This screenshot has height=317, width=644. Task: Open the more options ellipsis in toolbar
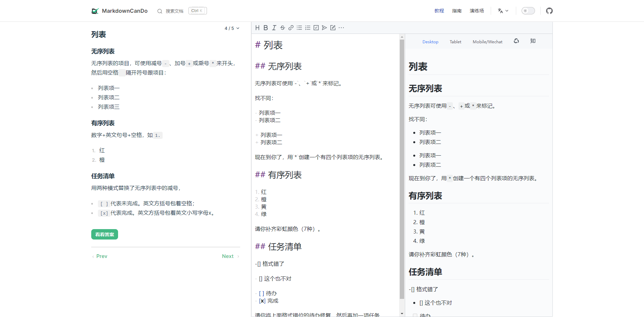point(341,28)
